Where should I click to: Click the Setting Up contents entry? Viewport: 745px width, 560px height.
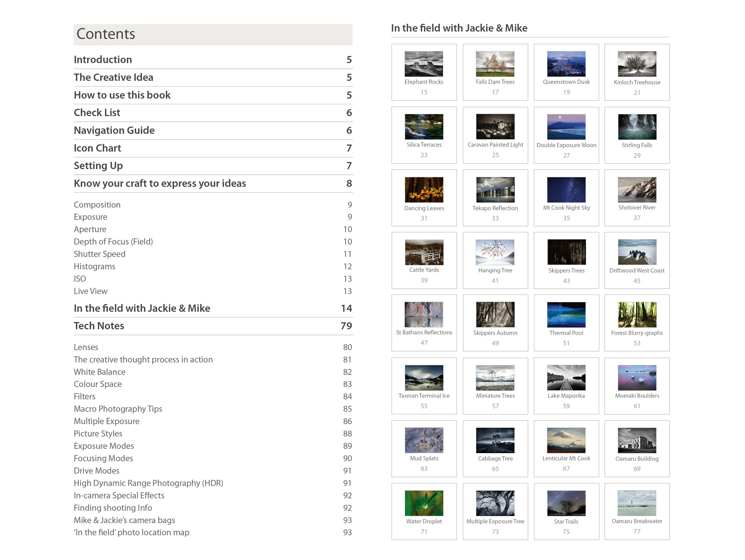coord(213,166)
